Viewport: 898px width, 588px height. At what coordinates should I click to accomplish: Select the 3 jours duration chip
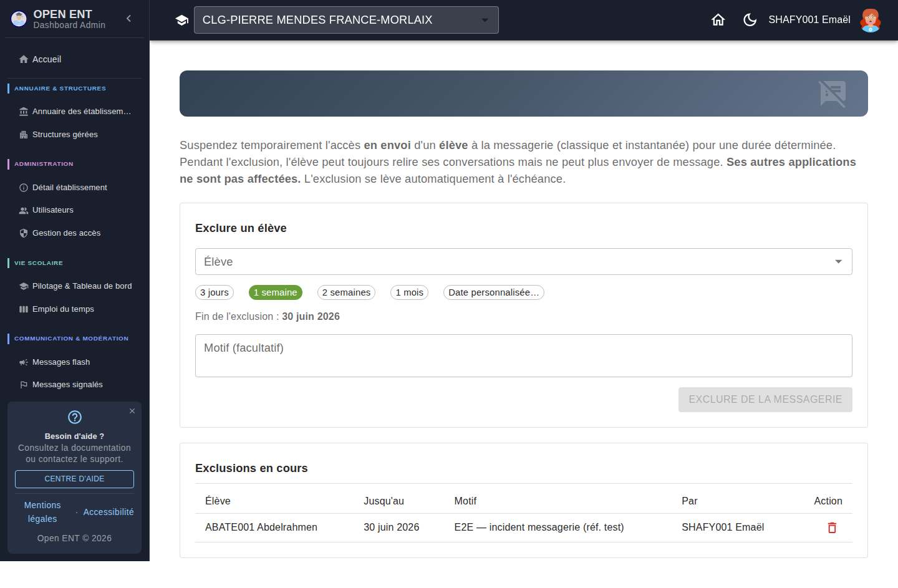215,292
